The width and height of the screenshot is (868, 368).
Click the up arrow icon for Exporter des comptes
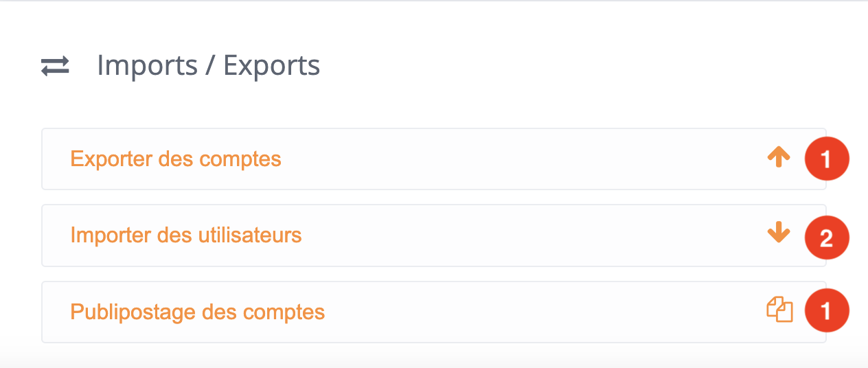(x=779, y=158)
